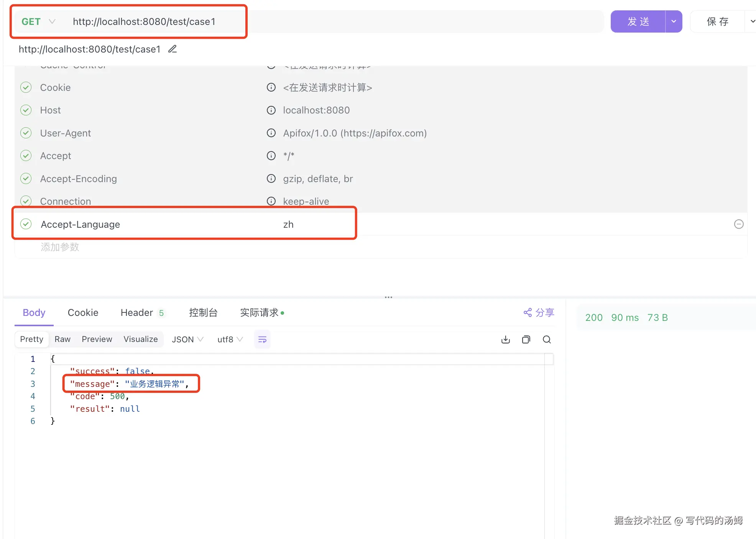This screenshot has width=756, height=539.
Task: Click the 保存 save button
Action: pyautogui.click(x=717, y=21)
